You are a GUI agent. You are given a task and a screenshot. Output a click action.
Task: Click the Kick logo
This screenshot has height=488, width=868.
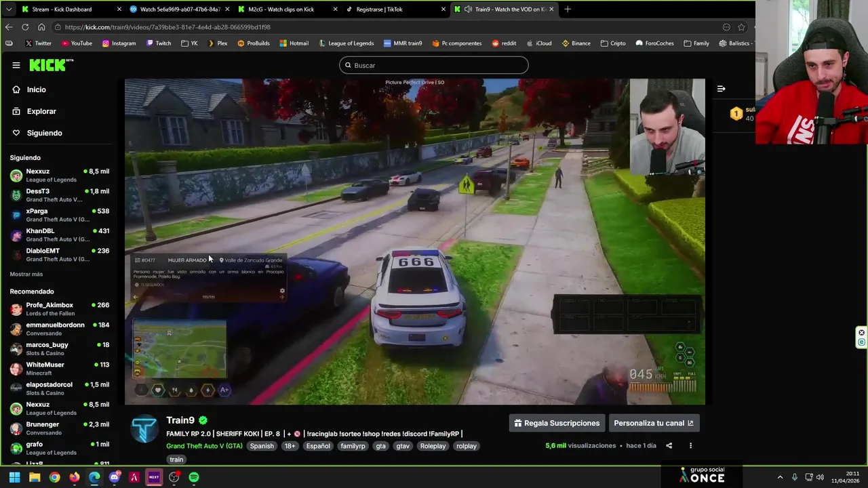point(50,65)
